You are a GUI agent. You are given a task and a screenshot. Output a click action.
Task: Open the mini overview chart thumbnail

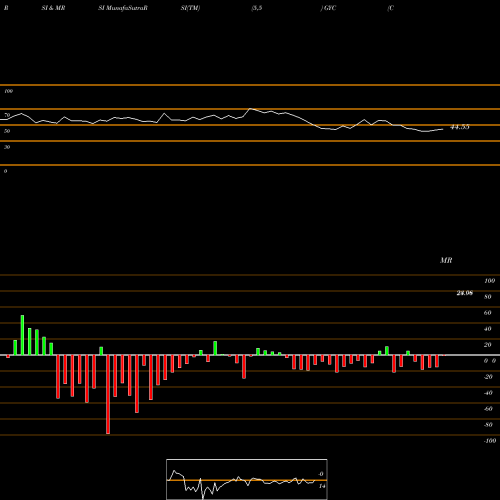tap(247, 479)
